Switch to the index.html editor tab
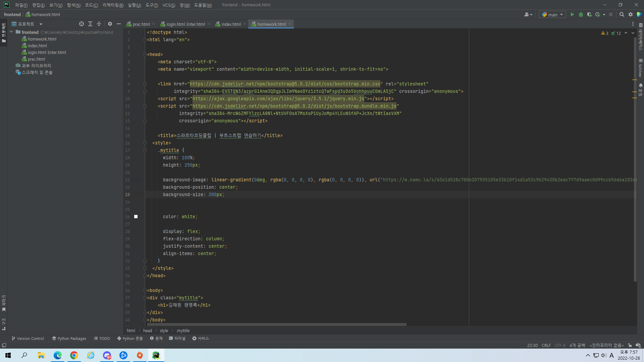Viewport: 644px width, 362px height. click(231, 24)
